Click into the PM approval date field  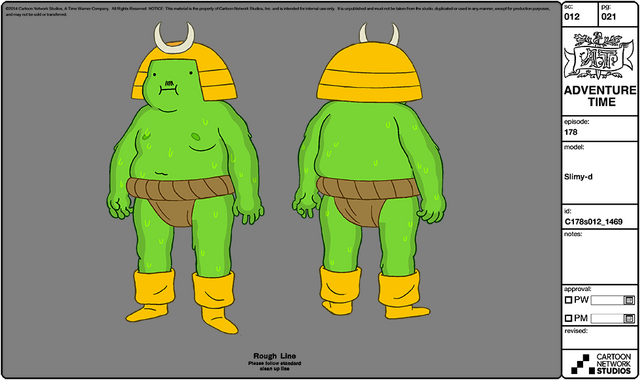[607, 318]
